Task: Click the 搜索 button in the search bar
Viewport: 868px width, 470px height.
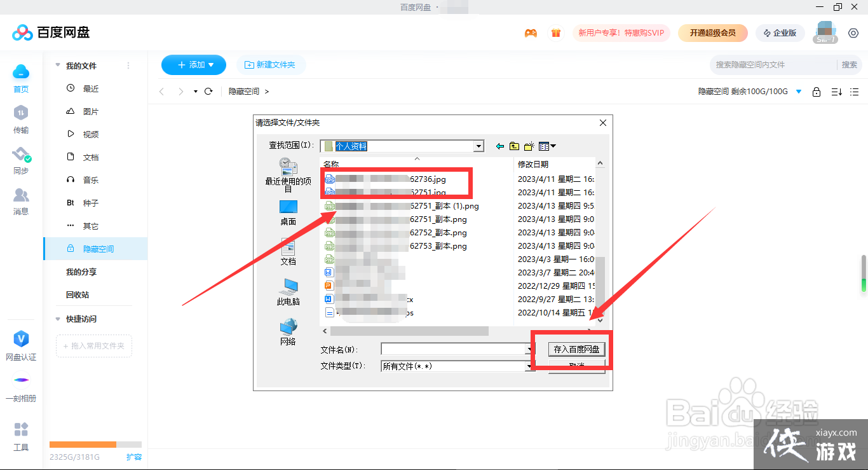Action: (850, 65)
